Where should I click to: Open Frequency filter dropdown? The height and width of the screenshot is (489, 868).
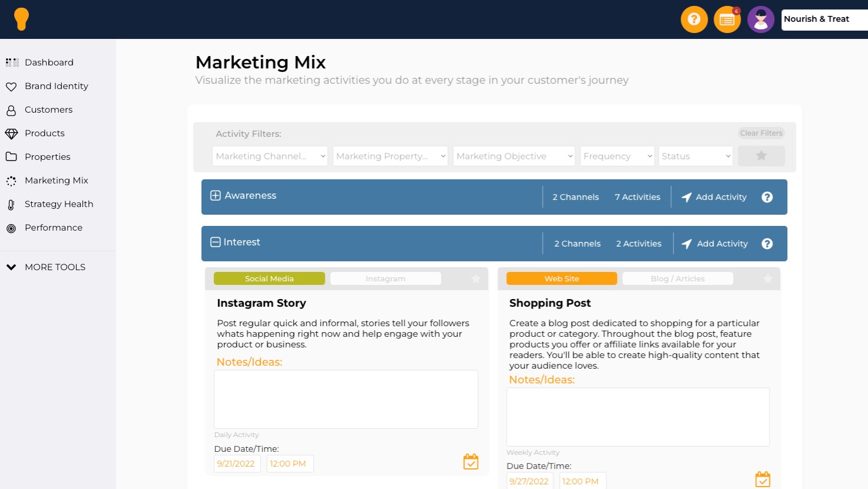[618, 156]
